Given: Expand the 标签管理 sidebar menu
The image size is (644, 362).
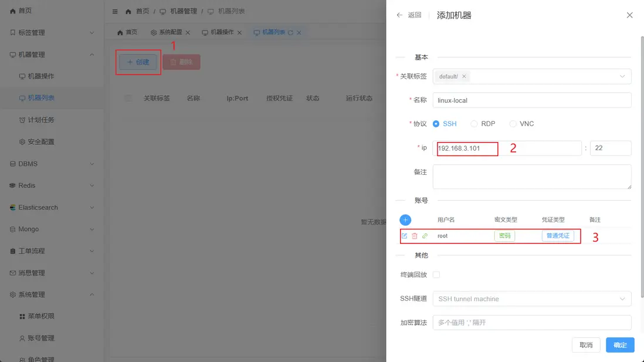Looking at the screenshot, I should (x=52, y=32).
